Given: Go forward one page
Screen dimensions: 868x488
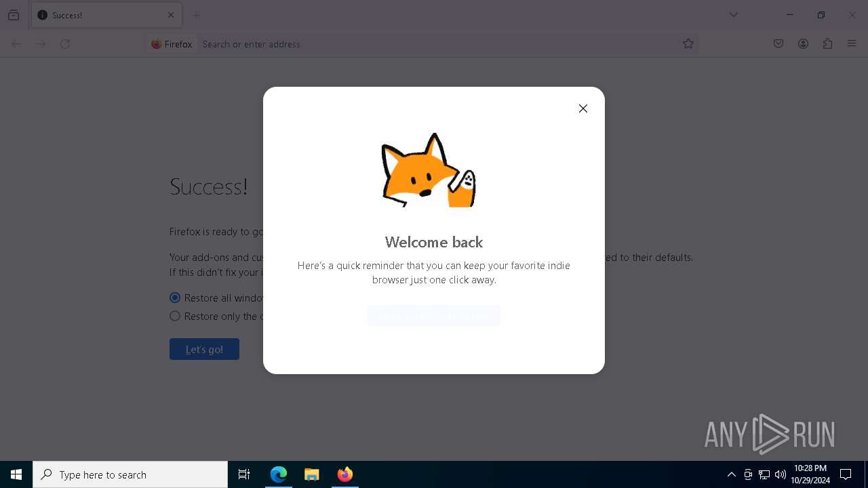Looking at the screenshot, I should (x=41, y=44).
